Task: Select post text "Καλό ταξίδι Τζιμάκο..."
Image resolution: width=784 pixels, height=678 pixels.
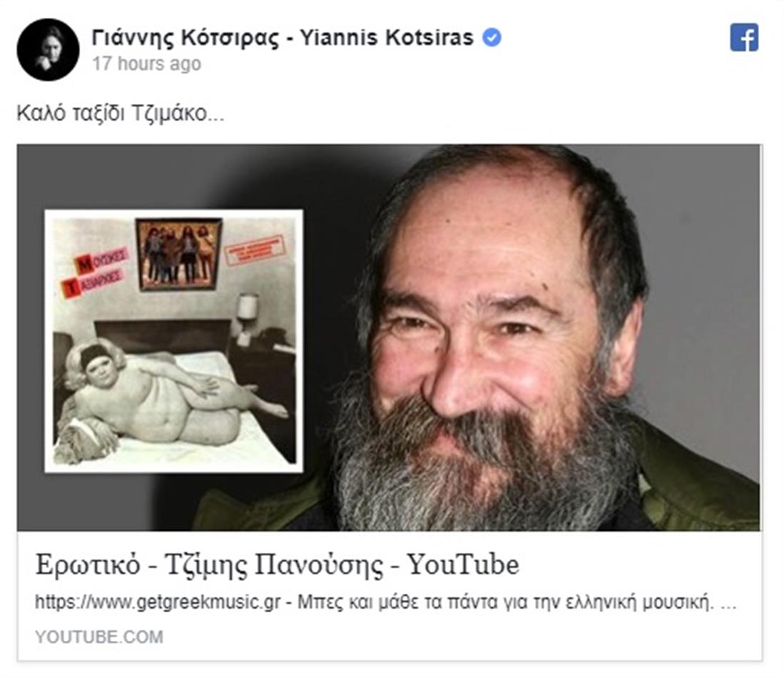Action: [121, 113]
